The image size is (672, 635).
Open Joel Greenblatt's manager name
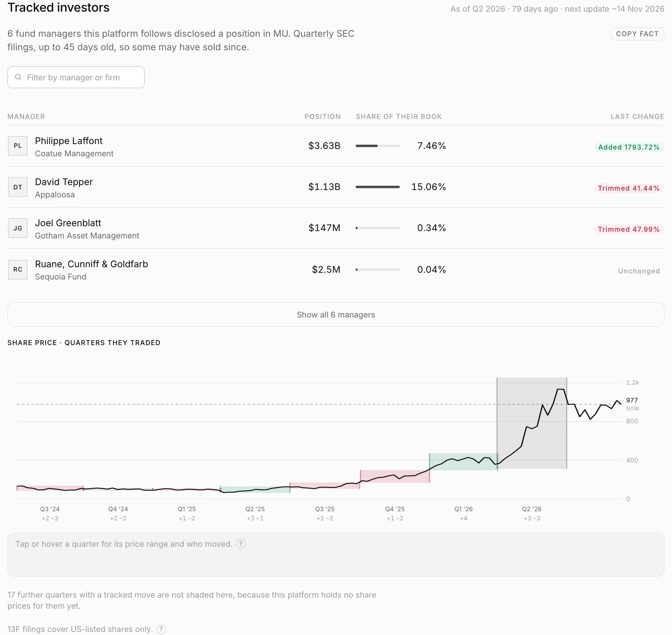(x=68, y=223)
